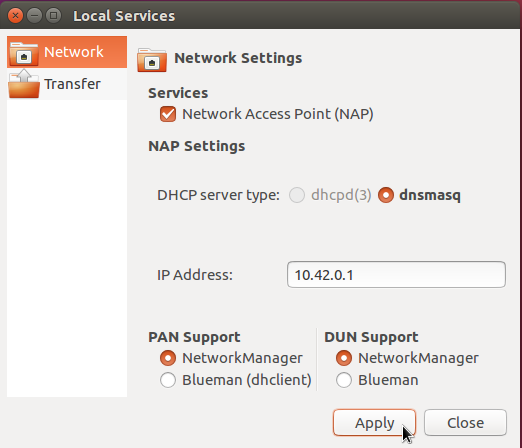Choose NetworkManager under PAN Support

click(x=168, y=358)
